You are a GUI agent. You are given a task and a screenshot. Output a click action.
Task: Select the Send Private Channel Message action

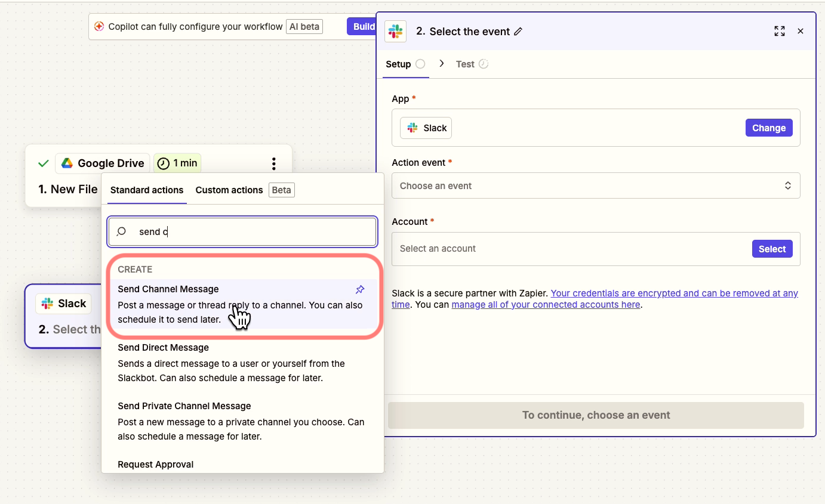coord(243,421)
